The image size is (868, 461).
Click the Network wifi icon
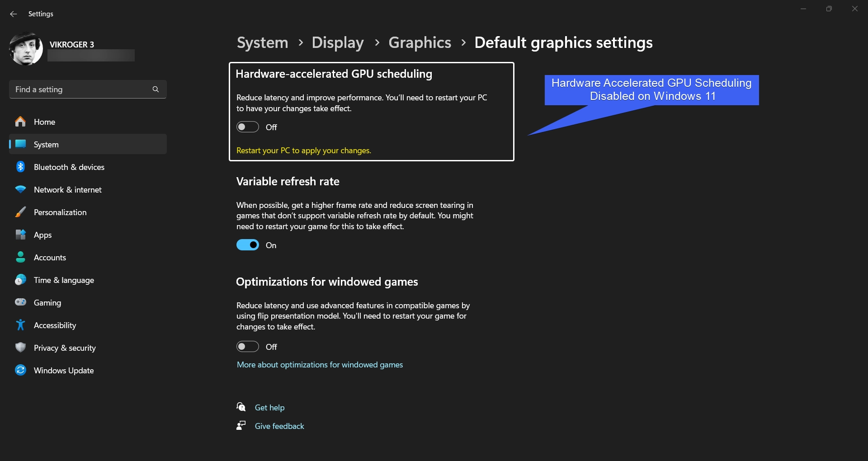coord(20,189)
